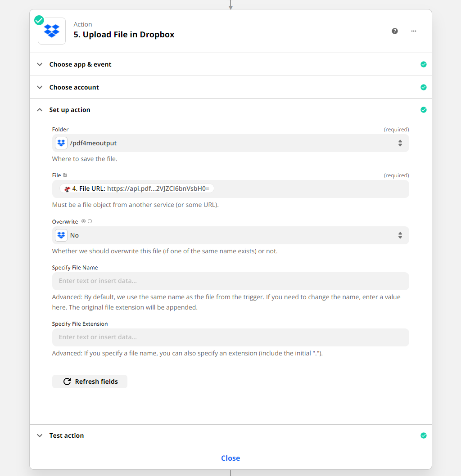Image resolution: width=461 pixels, height=476 pixels.
Task: Click the Close link at bottom
Action: (x=230, y=458)
